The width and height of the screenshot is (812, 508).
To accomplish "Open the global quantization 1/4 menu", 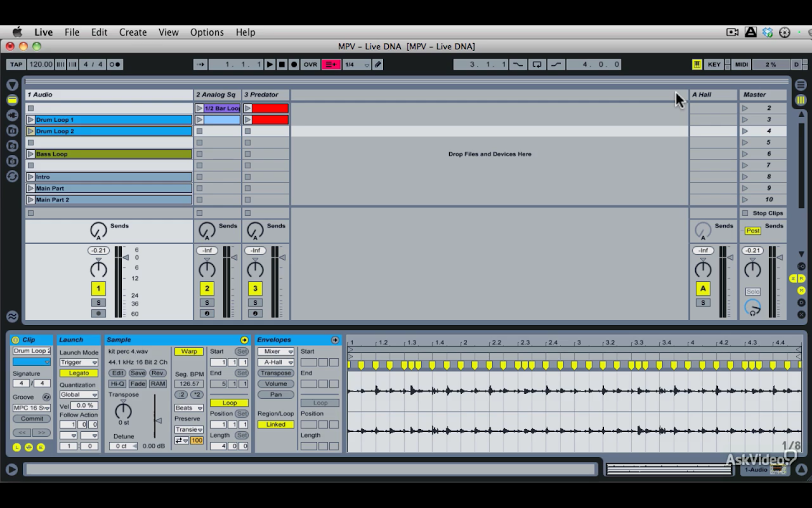I will coord(357,64).
